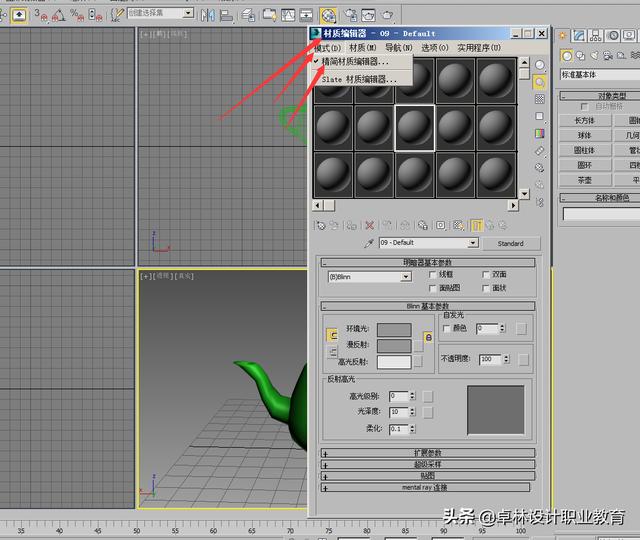This screenshot has height=540, width=640.
Task: Click the Render Production teapot icon
Action: pyautogui.click(x=387, y=16)
